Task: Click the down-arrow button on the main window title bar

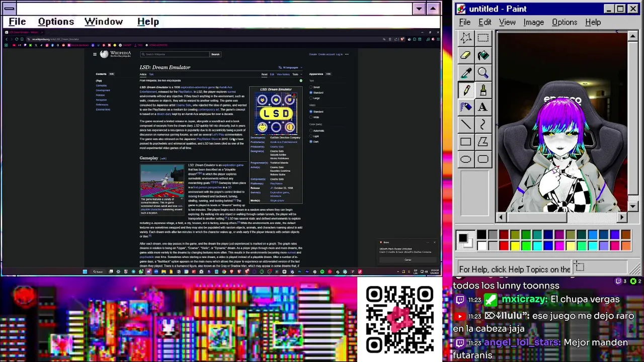Action: pos(419,9)
